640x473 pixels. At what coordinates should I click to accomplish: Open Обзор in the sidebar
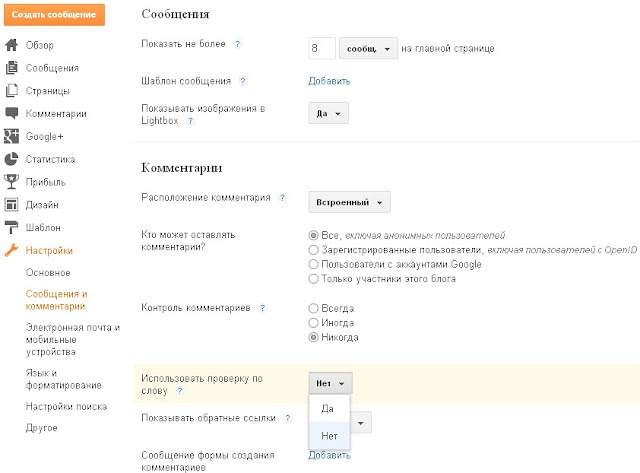[40, 45]
